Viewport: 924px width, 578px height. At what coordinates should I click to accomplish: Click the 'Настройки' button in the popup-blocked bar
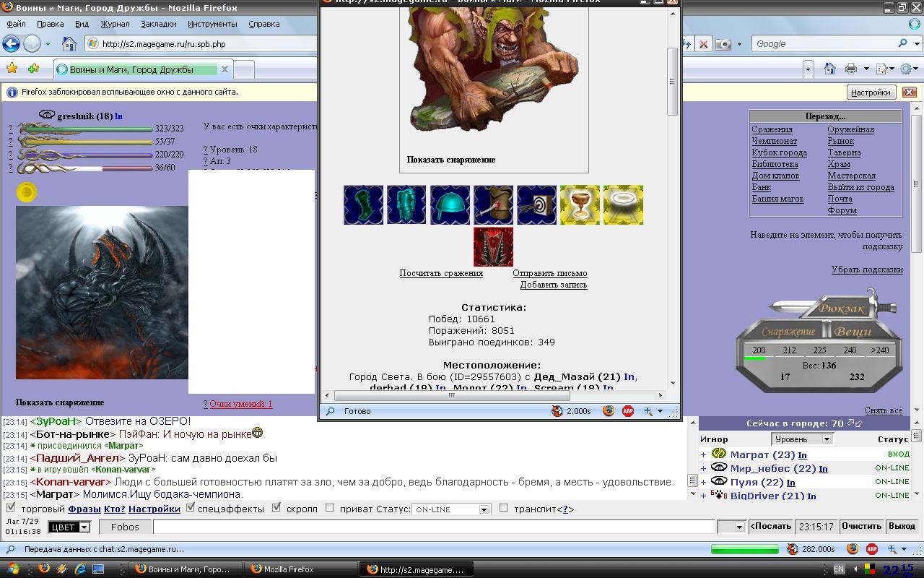tap(871, 92)
